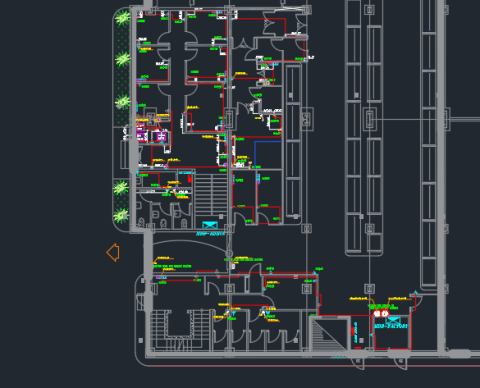Click the bottommost green plant symbol
The image size is (480, 388).
click(x=121, y=215)
